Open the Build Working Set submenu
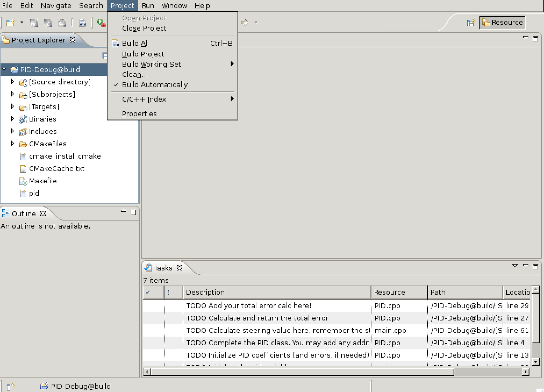Image resolution: width=544 pixels, height=392 pixels. pyautogui.click(x=151, y=64)
